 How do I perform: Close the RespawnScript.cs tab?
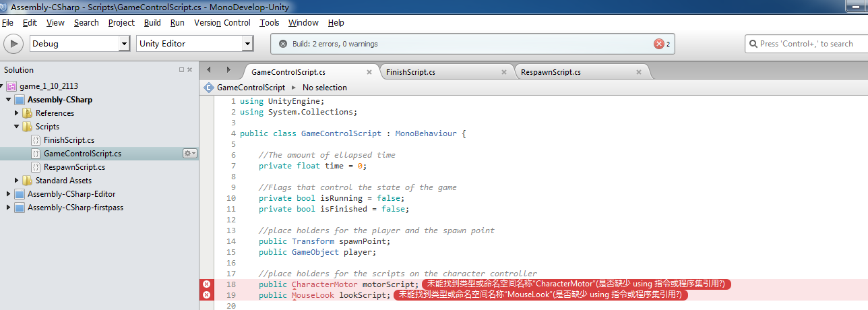(639, 72)
